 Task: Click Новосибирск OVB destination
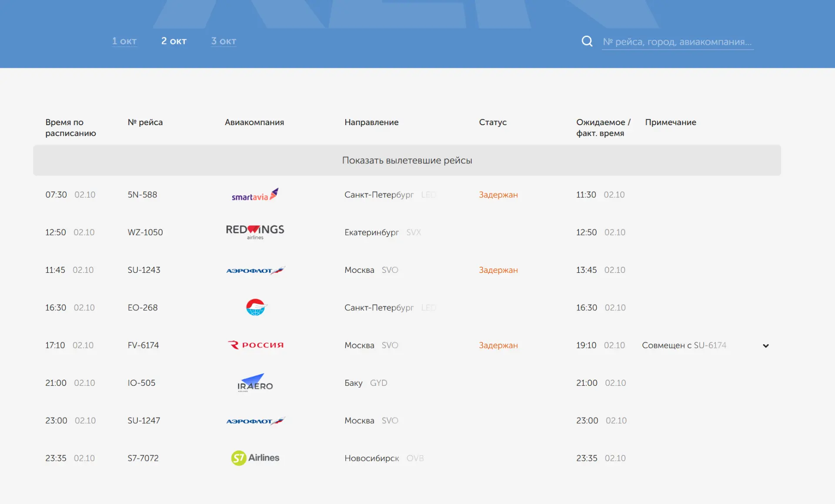pyautogui.click(x=384, y=458)
